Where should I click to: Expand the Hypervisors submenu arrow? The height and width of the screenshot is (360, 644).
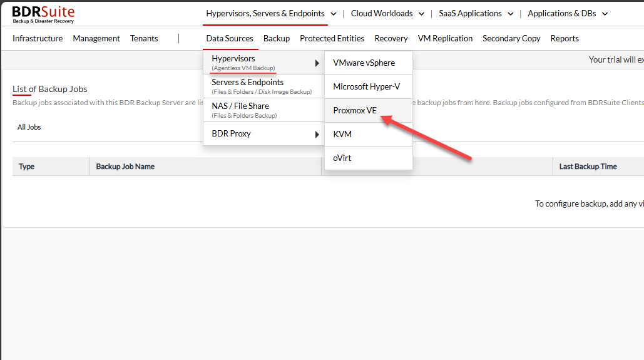[317, 63]
